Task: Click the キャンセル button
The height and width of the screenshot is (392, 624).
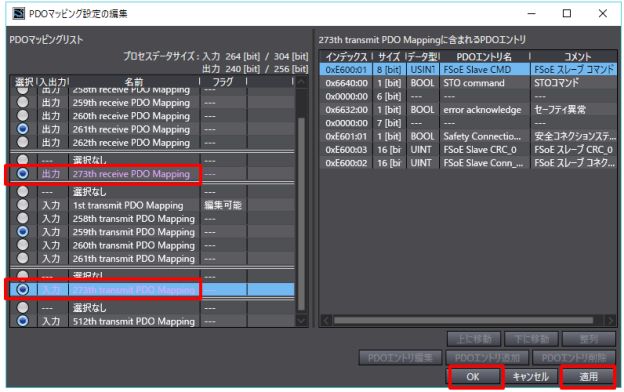Action: (x=530, y=376)
